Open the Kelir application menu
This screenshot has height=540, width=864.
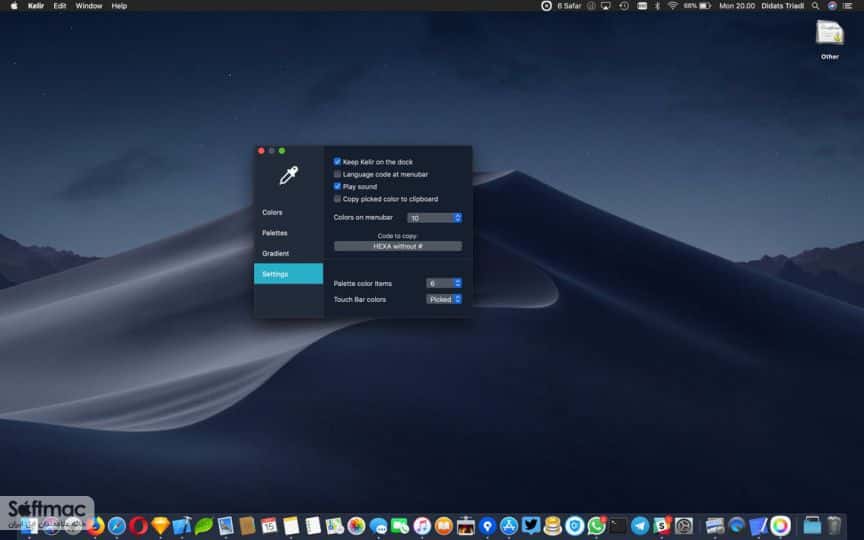(x=36, y=6)
